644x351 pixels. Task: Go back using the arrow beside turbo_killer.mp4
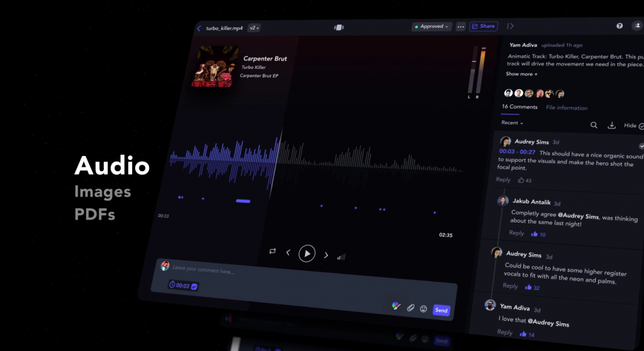point(199,28)
